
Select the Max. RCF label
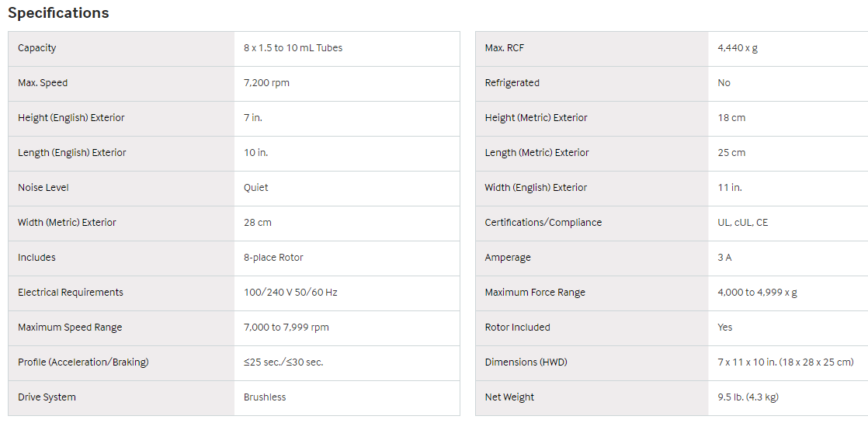pos(505,48)
